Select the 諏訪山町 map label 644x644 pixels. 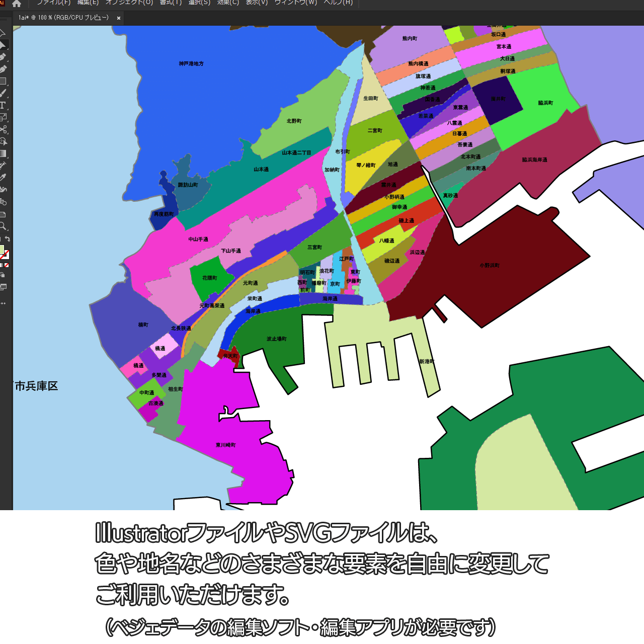click(x=188, y=185)
